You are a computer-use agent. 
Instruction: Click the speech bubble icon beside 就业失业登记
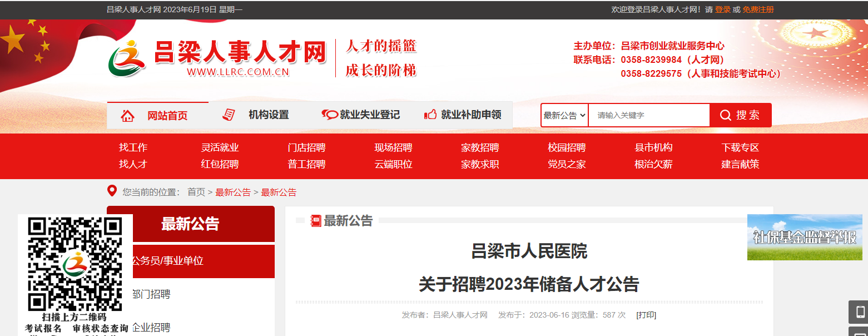330,115
